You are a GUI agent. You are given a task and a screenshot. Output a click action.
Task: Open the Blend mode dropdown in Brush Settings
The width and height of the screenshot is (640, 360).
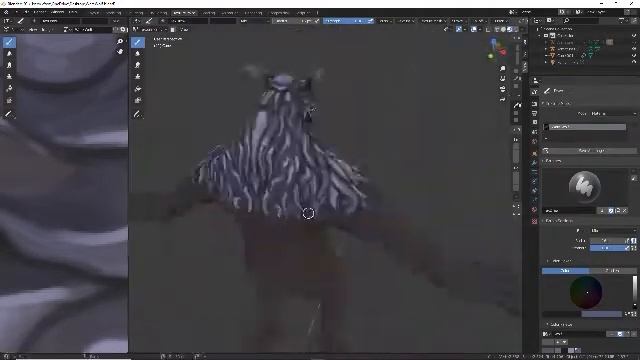pyautogui.click(x=613, y=231)
